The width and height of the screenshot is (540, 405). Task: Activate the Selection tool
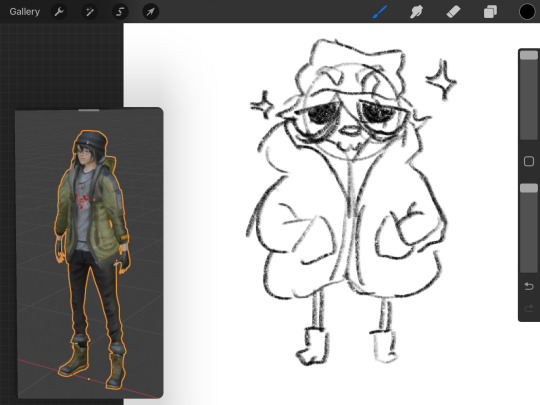pos(120,12)
